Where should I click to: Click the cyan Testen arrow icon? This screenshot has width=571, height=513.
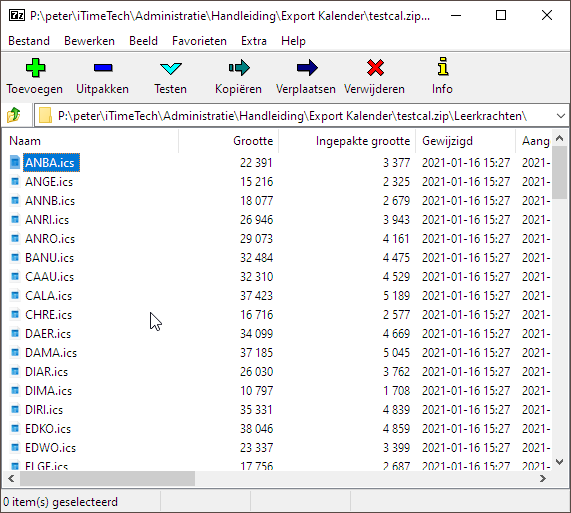pos(170,68)
